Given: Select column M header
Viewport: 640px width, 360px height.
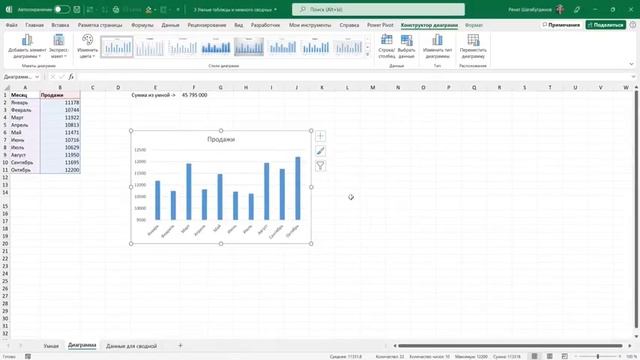Looking at the screenshot, I should pos(373,87).
